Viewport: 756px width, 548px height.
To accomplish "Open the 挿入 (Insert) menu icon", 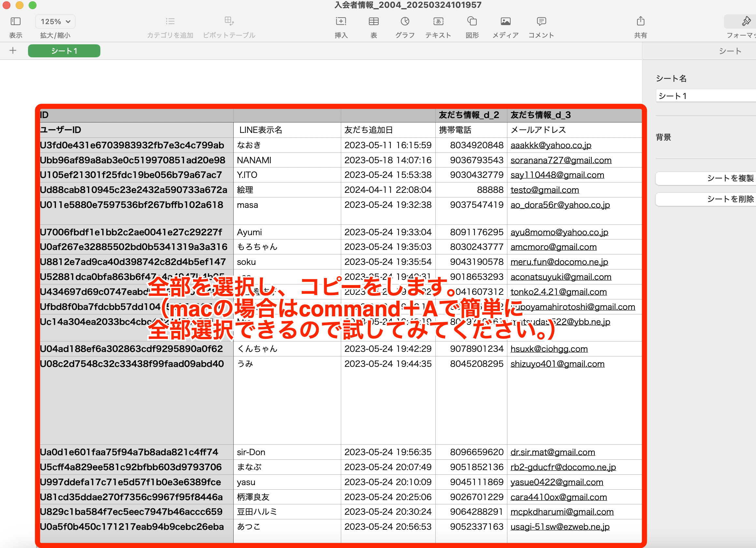I will (x=341, y=21).
